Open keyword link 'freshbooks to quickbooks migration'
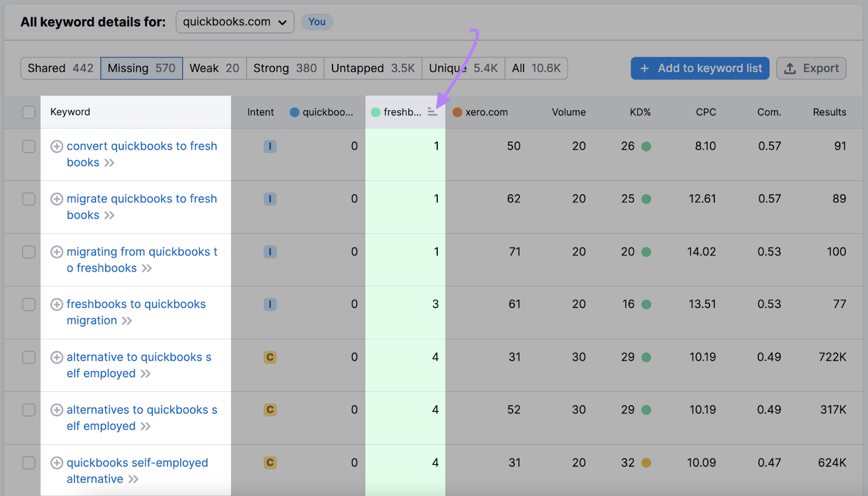This screenshot has width=868, height=496. coord(136,312)
